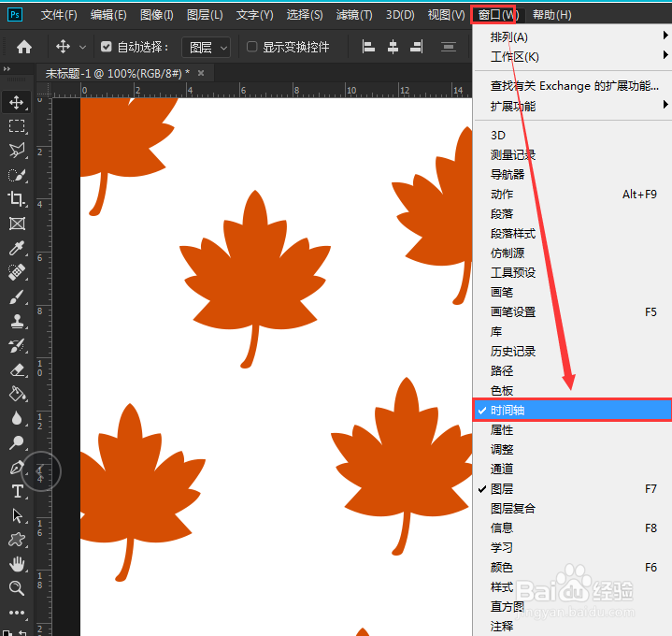The width and height of the screenshot is (672, 636).
Task: Open the 图层 auto-select dropdown
Action: coord(207,47)
